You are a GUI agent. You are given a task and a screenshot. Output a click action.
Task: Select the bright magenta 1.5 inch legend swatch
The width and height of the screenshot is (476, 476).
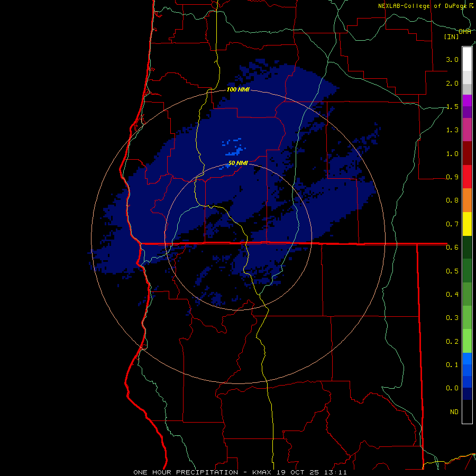[x=467, y=100]
